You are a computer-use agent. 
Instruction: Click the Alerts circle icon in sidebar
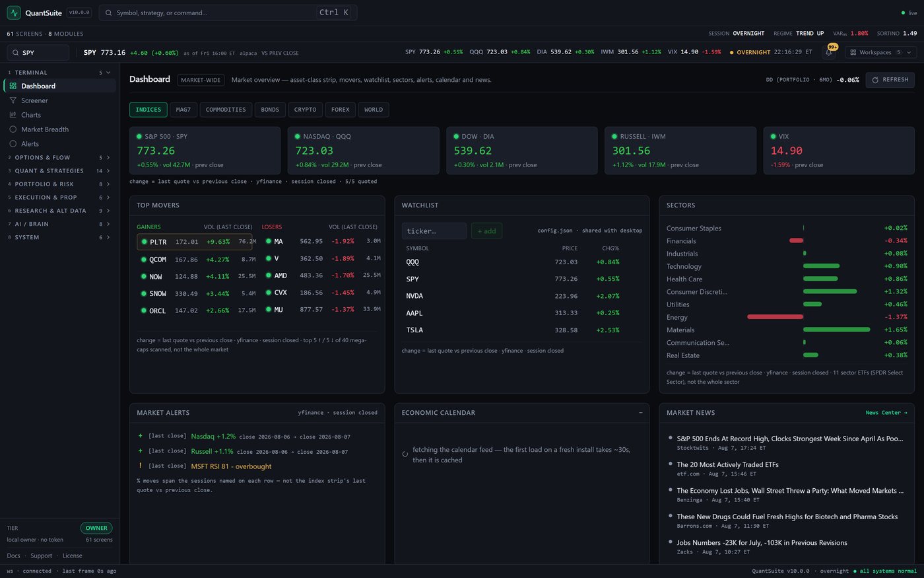point(13,144)
